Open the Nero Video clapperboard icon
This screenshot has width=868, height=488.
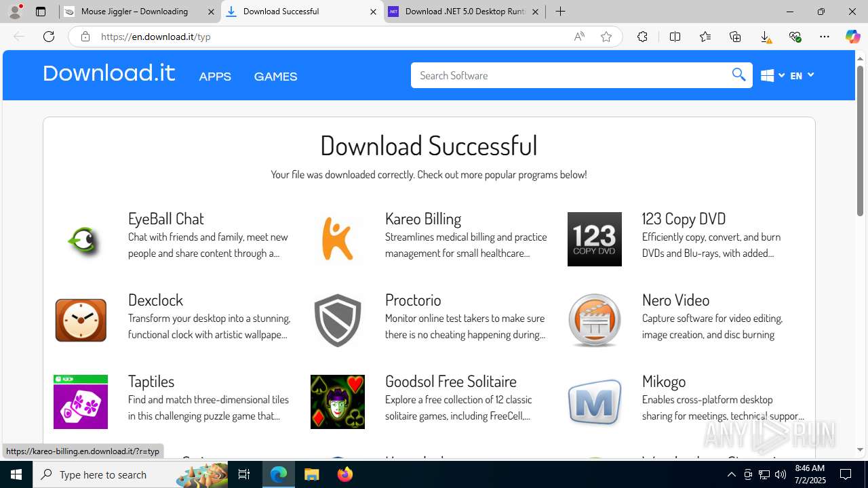595,321
